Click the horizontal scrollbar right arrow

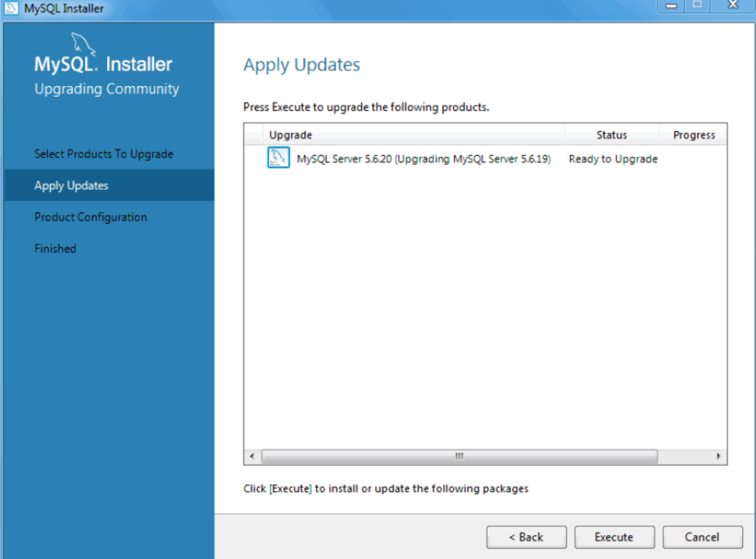click(x=719, y=456)
